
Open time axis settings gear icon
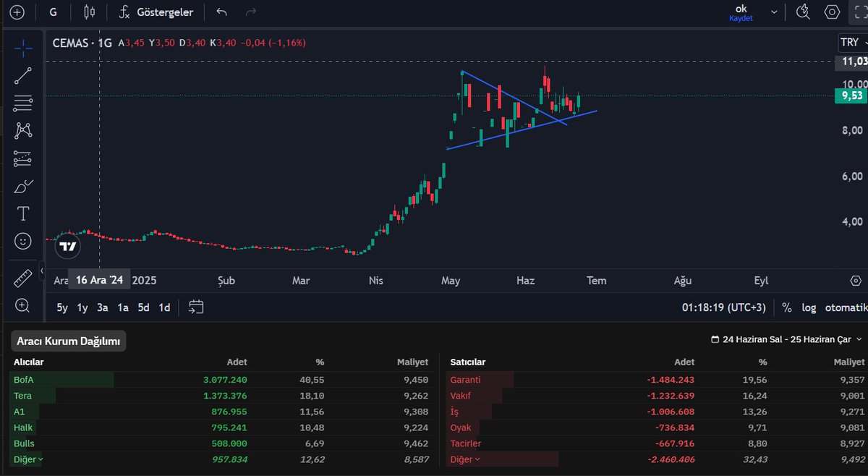(x=856, y=280)
